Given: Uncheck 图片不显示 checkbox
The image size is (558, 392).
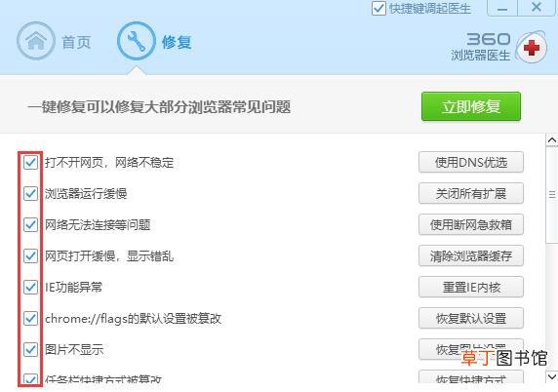Looking at the screenshot, I should coord(30,349).
